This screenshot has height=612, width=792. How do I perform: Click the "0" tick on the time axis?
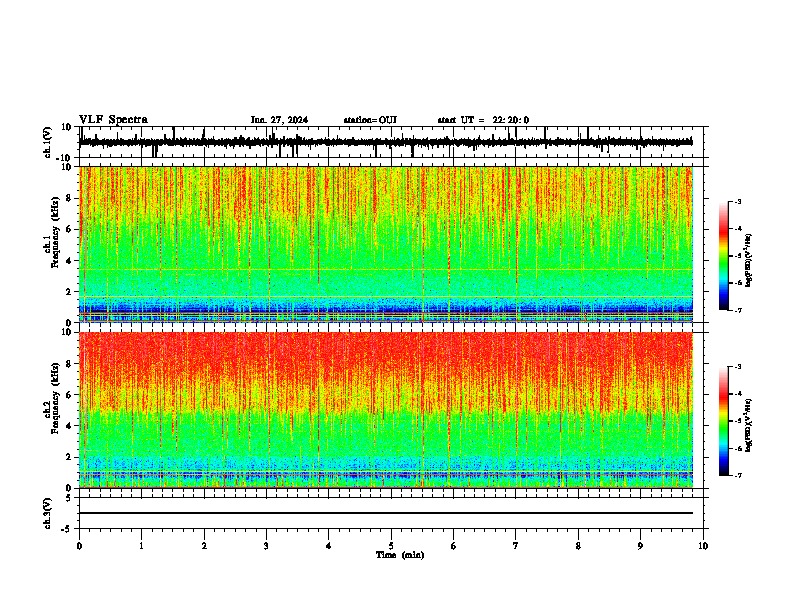tap(79, 546)
